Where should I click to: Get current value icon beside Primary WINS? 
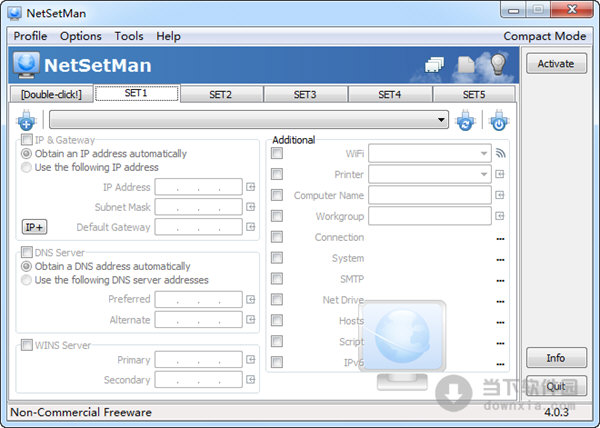coord(251,360)
